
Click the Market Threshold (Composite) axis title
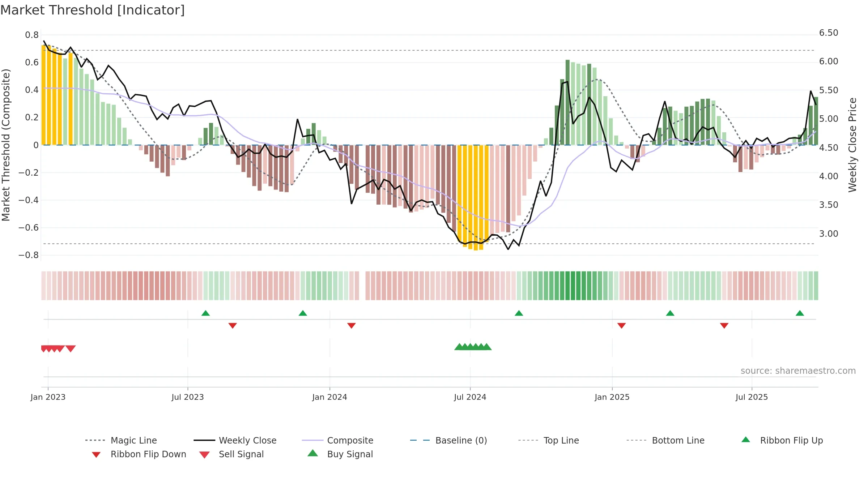coord(6,145)
